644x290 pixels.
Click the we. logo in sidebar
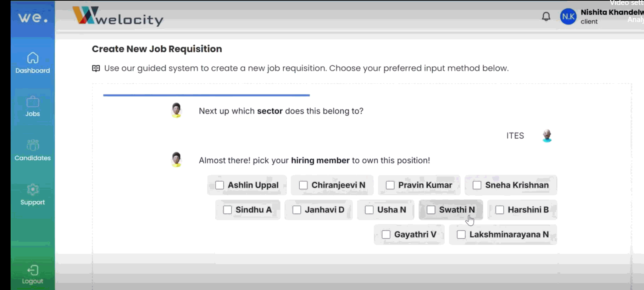[33, 18]
